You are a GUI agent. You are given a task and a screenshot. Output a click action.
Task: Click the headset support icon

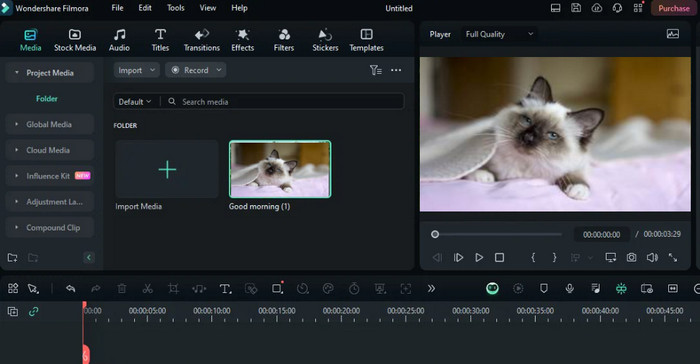pyautogui.click(x=617, y=8)
